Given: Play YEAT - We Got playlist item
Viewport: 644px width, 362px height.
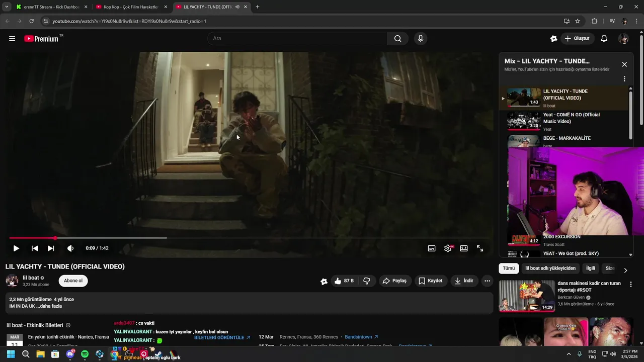Looking at the screenshot, I should point(563,254).
